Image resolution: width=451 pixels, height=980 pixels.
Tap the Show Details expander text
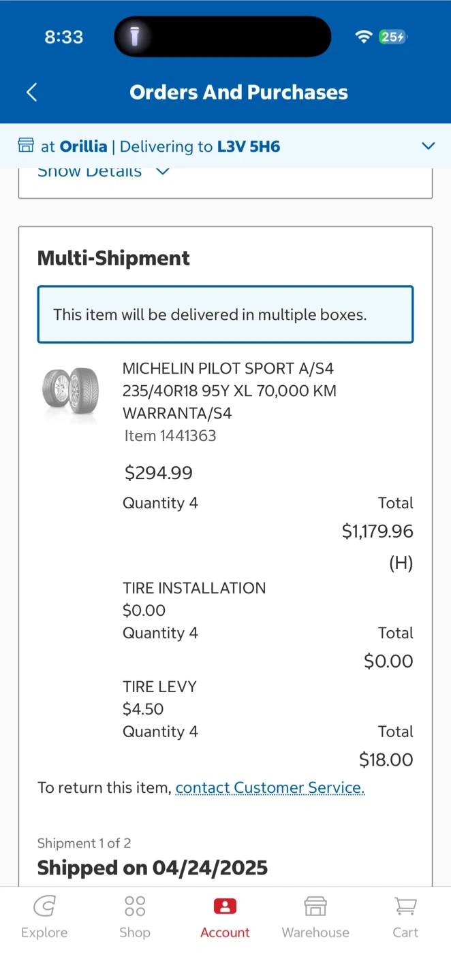coord(89,172)
